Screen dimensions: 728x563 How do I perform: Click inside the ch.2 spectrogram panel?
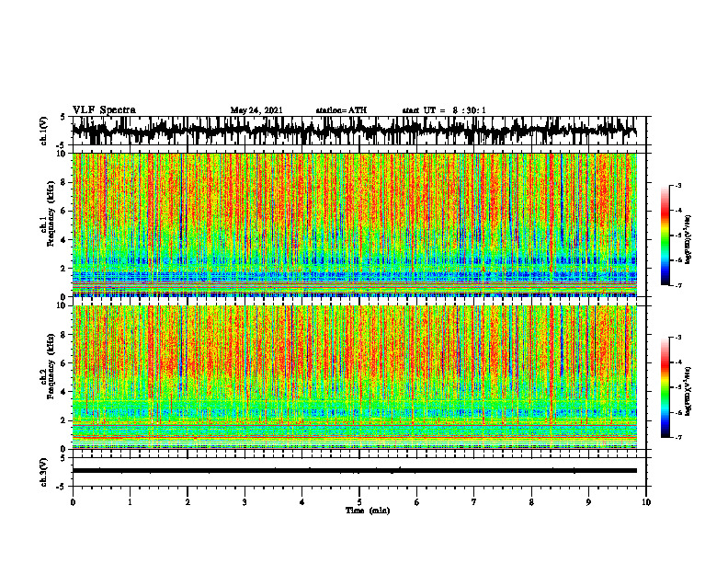354,377
